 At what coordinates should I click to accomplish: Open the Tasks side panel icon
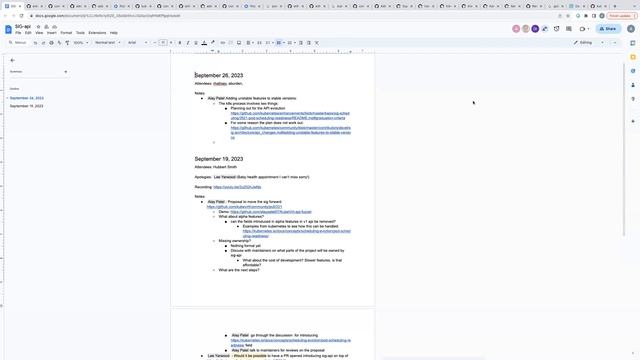[x=633, y=71]
